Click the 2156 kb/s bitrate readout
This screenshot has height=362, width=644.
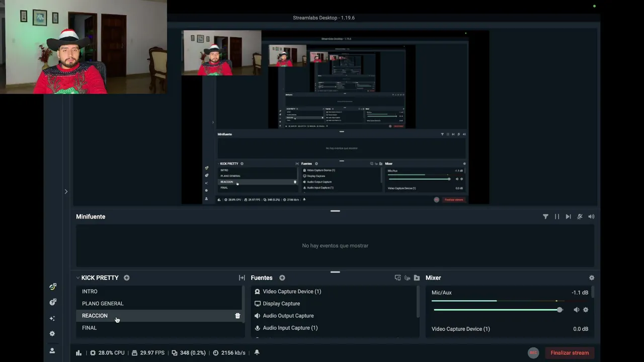coord(229,353)
